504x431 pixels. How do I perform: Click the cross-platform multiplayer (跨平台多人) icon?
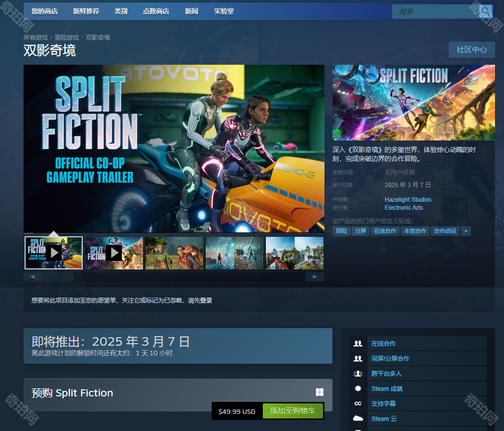tap(358, 374)
